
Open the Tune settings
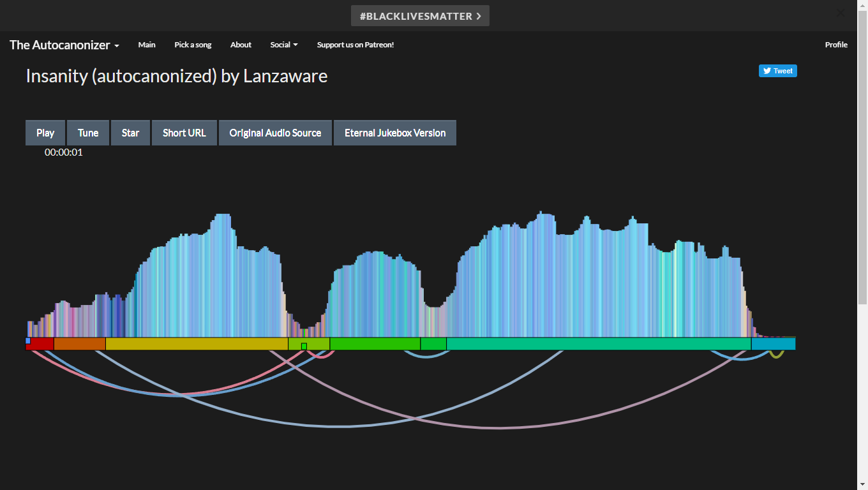click(88, 133)
